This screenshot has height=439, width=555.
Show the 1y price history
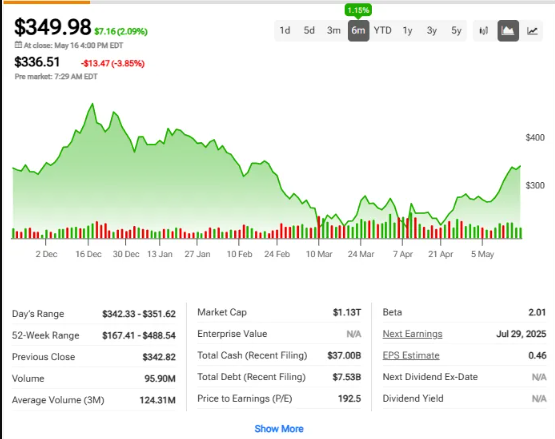tap(407, 31)
